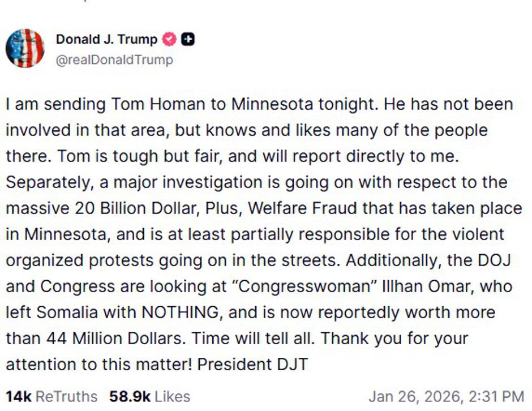
Task: View the 58.9k Likes list
Action: point(149,396)
